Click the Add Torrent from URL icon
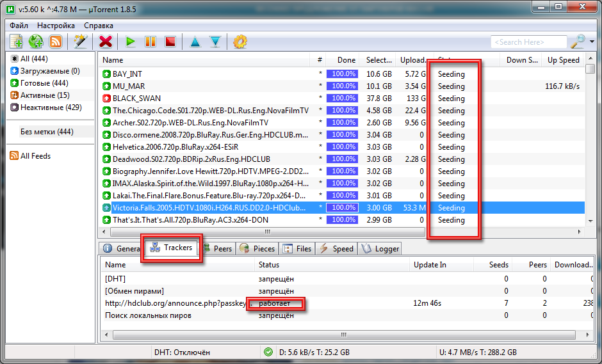The height and width of the screenshot is (364, 602). [x=36, y=42]
